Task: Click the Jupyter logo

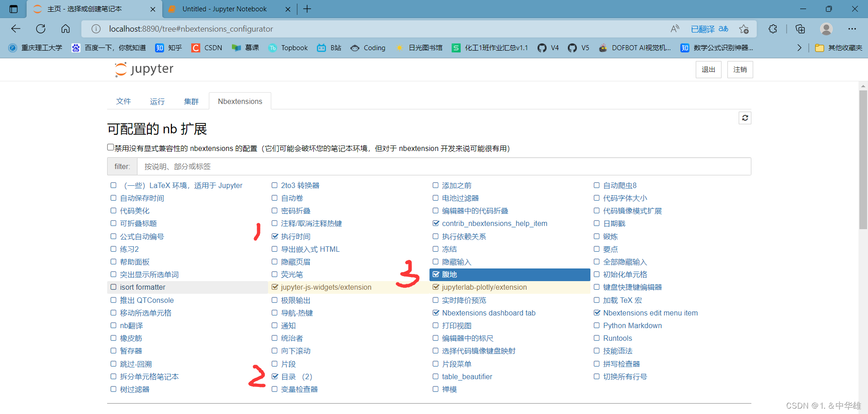Action: coord(144,69)
